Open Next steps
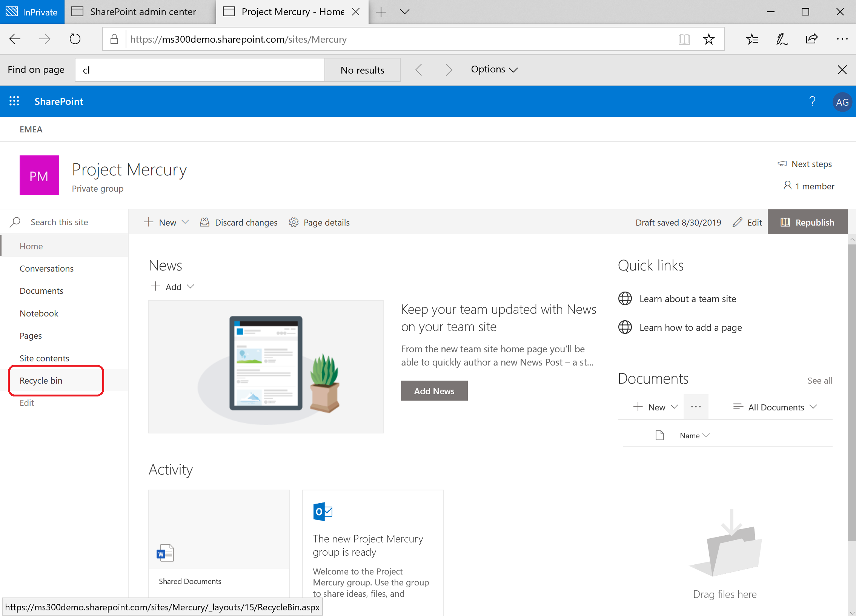Image resolution: width=856 pixels, height=616 pixels. pos(805,164)
